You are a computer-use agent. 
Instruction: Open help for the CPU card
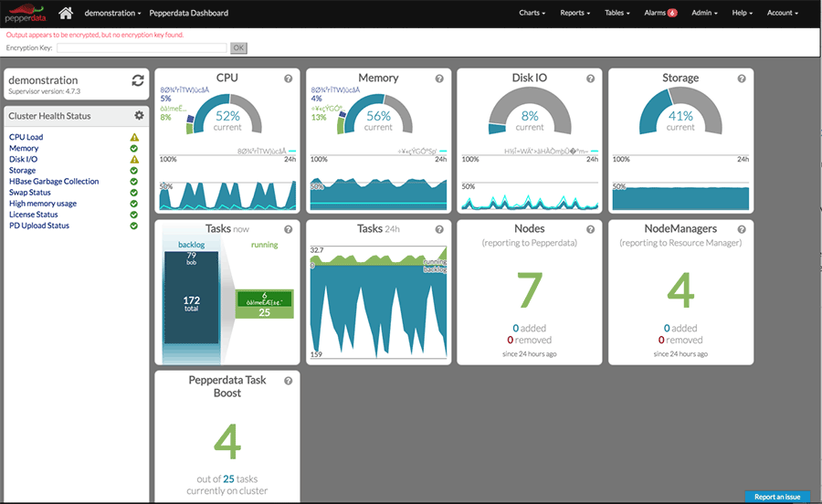[x=289, y=79]
